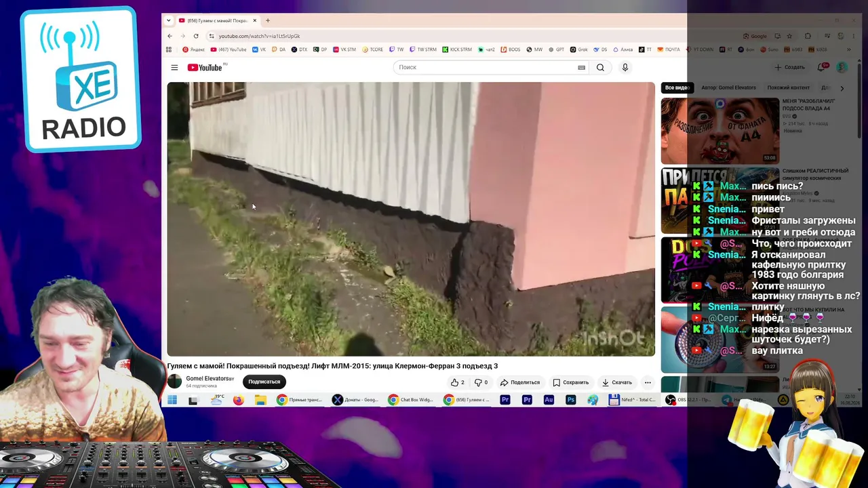This screenshot has height=488, width=868.
Task: Open the VK bookmark
Action: [259, 49]
